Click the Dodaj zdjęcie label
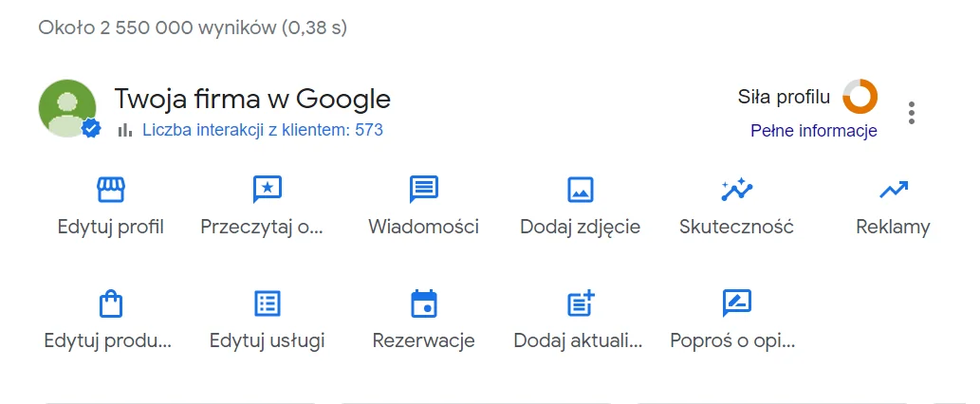 click(580, 227)
